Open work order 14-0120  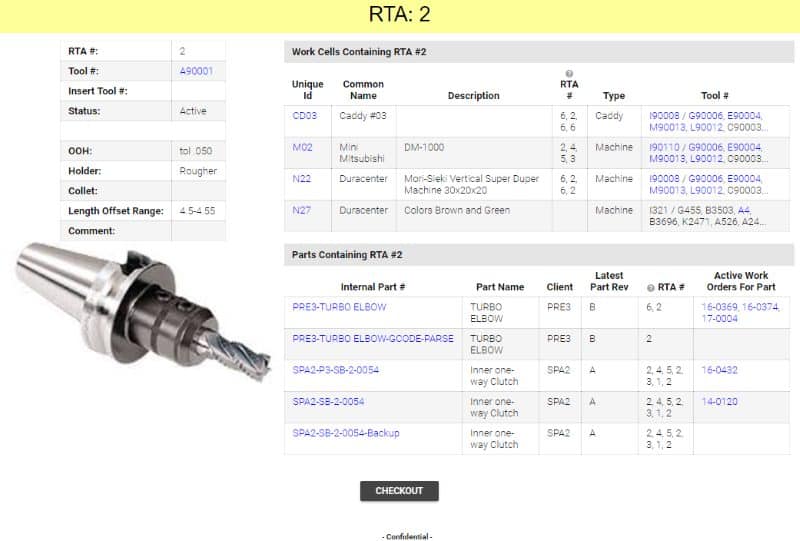point(719,402)
